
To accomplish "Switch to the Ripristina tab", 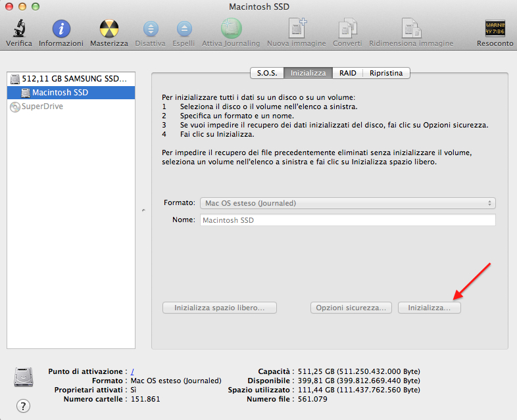I will 386,73.
